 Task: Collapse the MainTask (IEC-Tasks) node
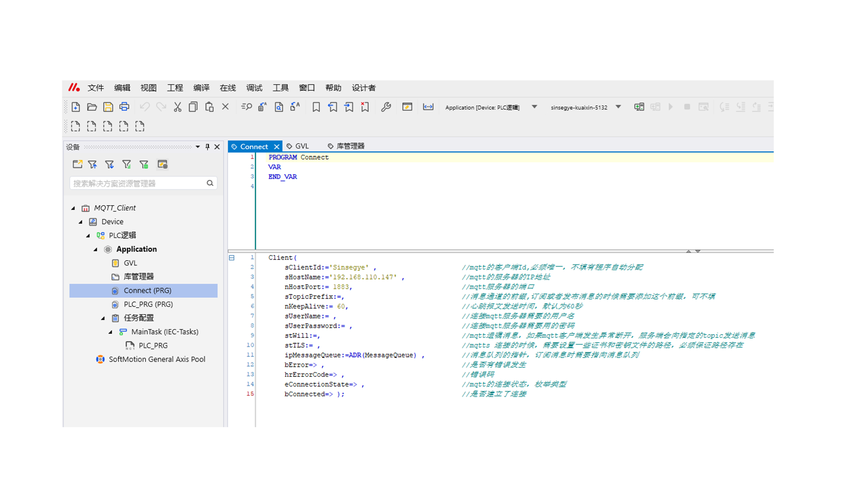click(110, 332)
